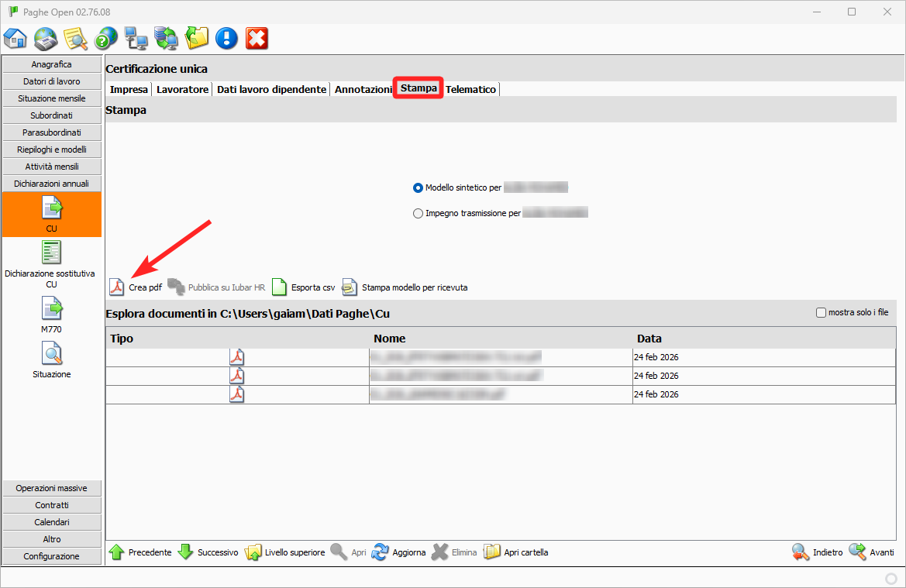Click the blue exclamation info icon
This screenshot has height=588, width=906.
(x=226, y=38)
